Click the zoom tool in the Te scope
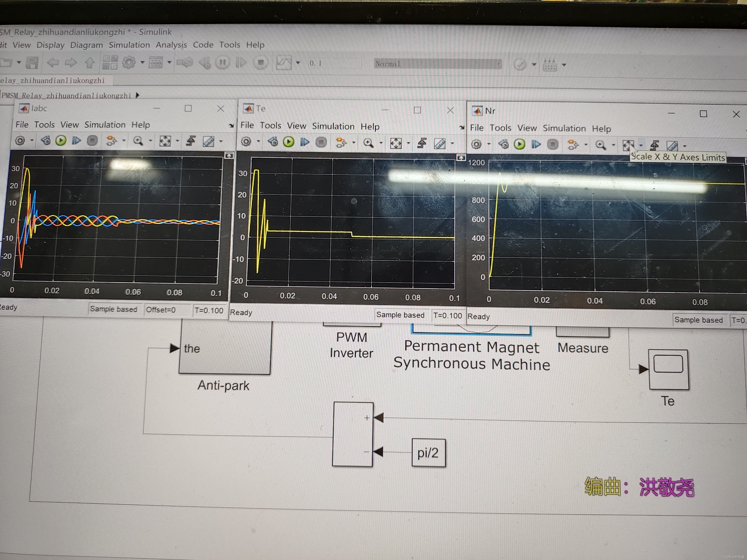 368,143
